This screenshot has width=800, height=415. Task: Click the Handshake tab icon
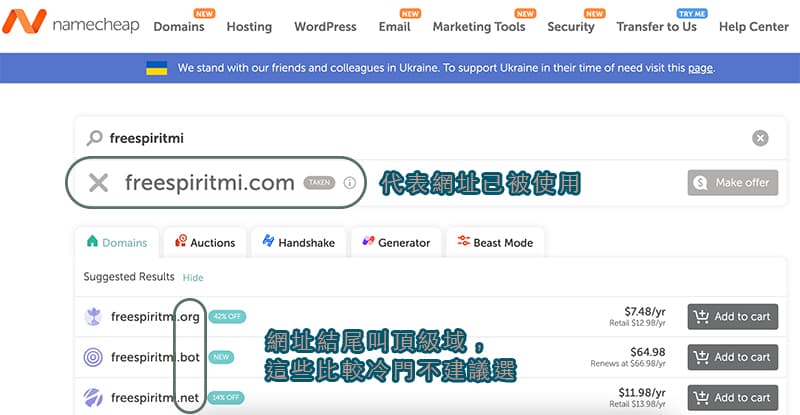pyautogui.click(x=268, y=240)
